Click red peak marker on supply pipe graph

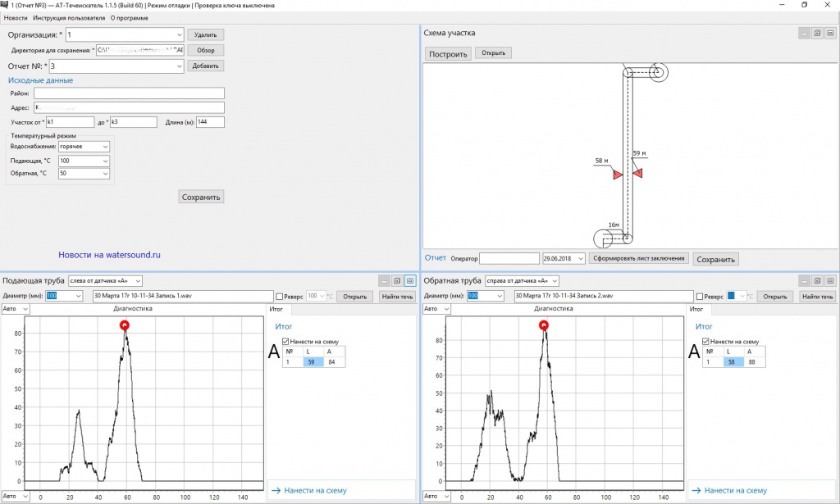(125, 325)
